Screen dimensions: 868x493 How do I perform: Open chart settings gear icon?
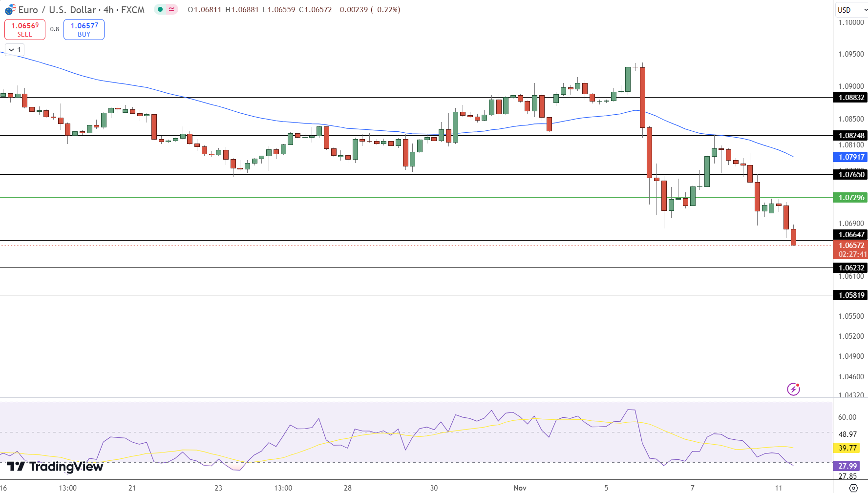click(x=853, y=488)
